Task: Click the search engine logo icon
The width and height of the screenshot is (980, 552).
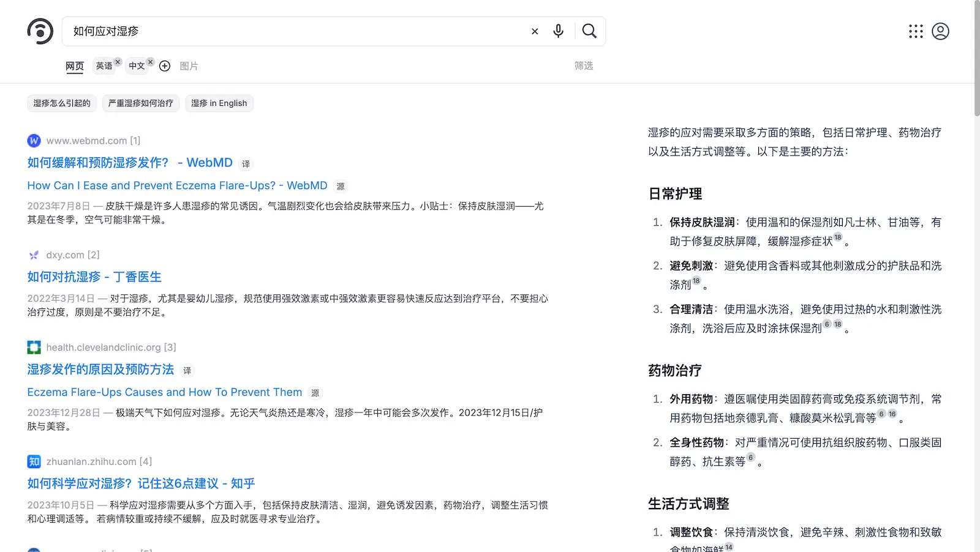Action: 40,31
